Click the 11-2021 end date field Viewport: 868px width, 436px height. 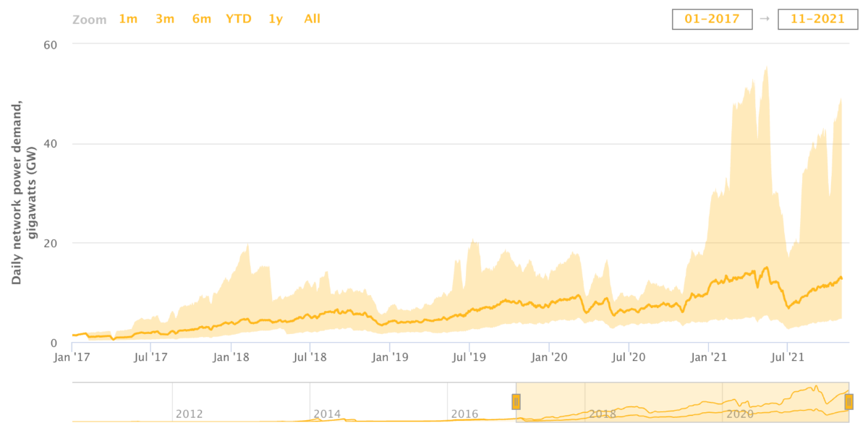(820, 20)
